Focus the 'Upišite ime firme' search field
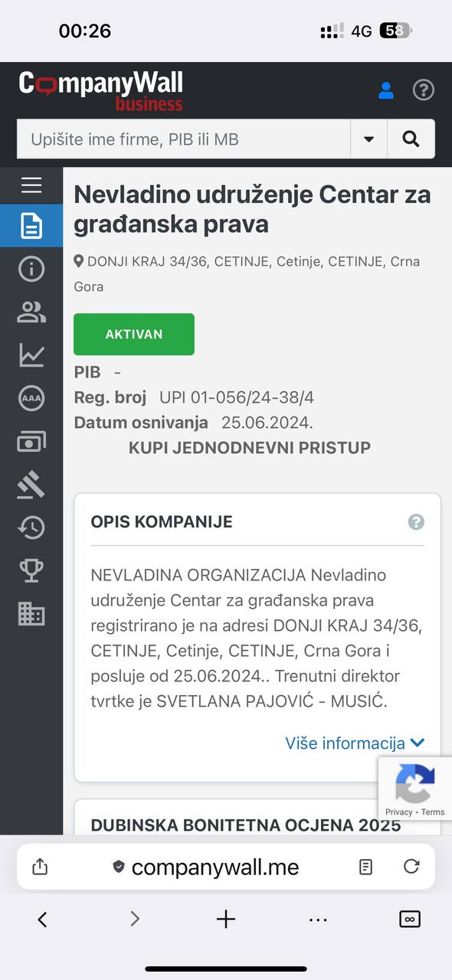Screen dimensions: 452x980 (184, 139)
